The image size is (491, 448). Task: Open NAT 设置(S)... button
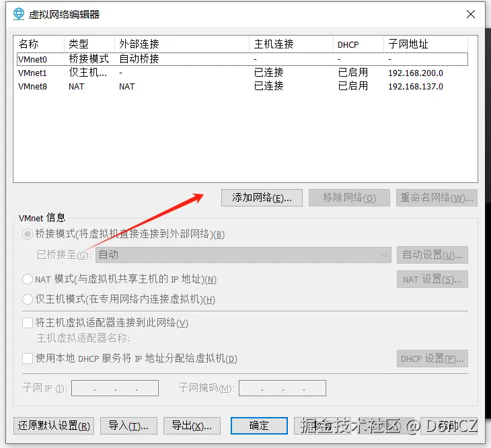pyautogui.click(x=432, y=279)
